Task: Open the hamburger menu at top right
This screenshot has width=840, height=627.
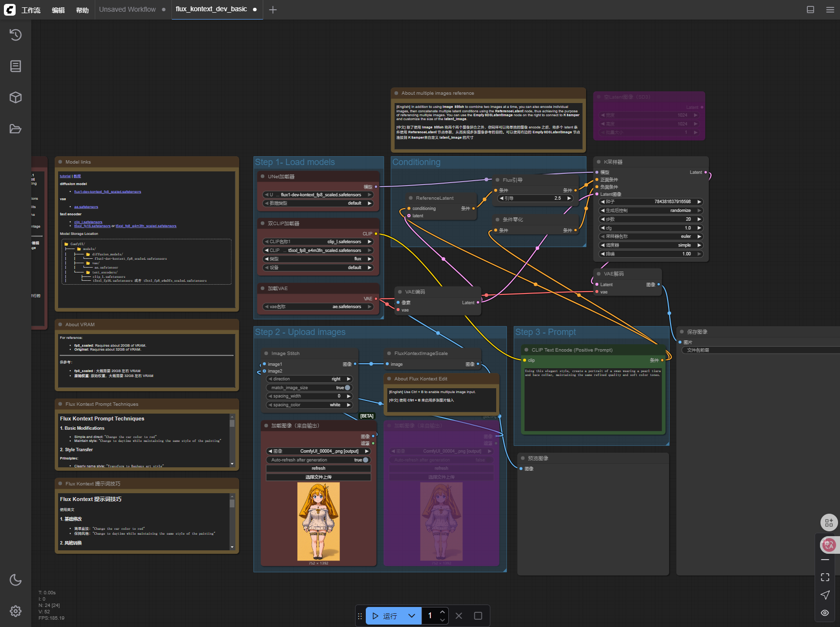Action: (x=830, y=9)
